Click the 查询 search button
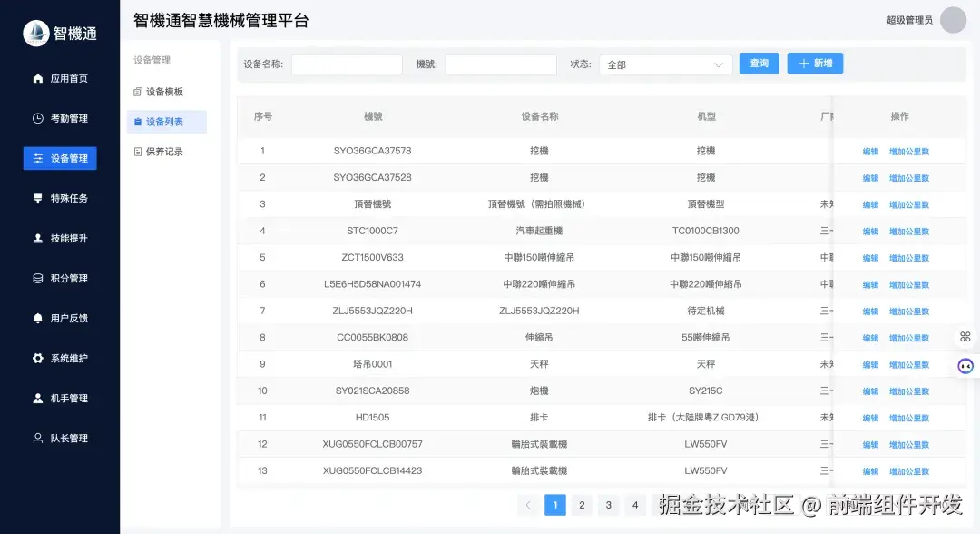The height and width of the screenshot is (534, 980). (x=759, y=64)
